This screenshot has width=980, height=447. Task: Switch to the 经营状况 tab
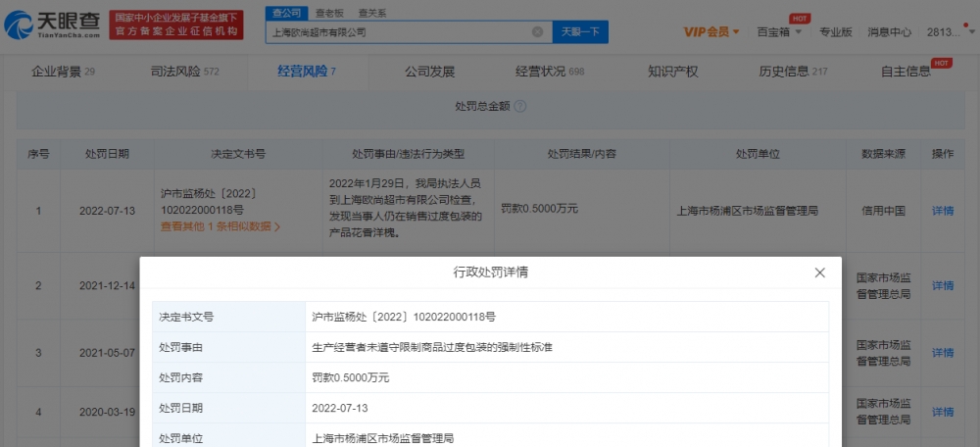(x=550, y=72)
